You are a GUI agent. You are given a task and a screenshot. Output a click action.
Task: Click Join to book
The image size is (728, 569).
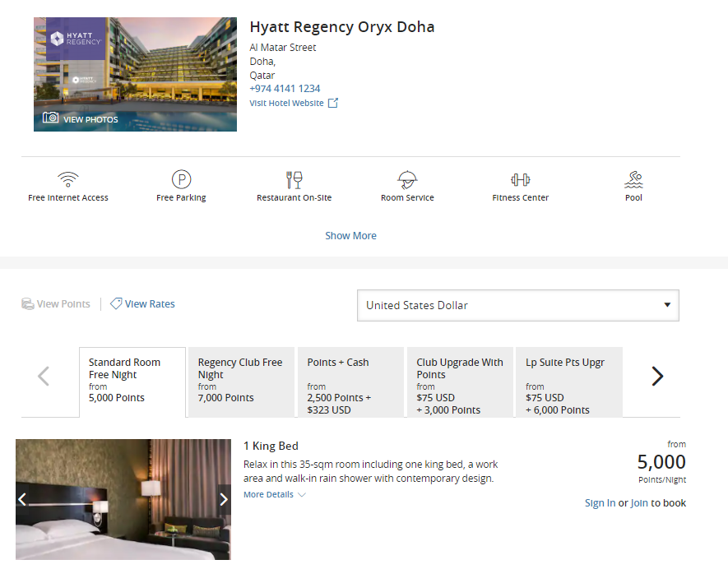click(639, 503)
